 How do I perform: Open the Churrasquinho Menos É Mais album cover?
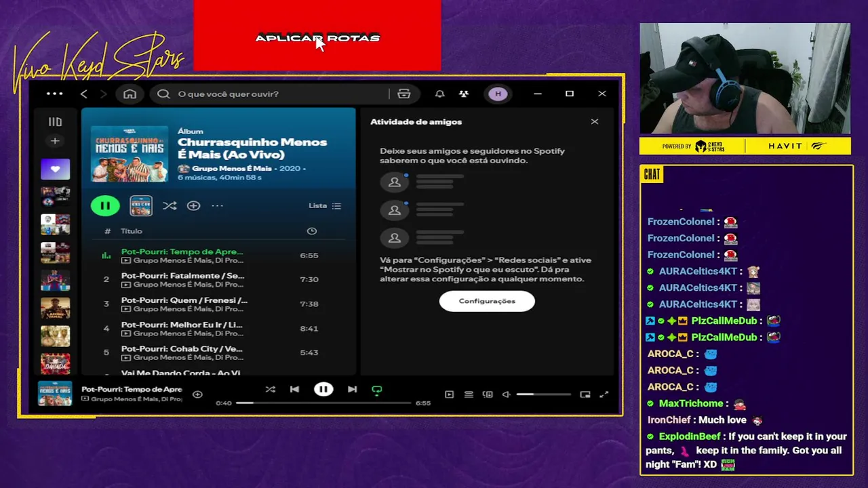tap(130, 154)
